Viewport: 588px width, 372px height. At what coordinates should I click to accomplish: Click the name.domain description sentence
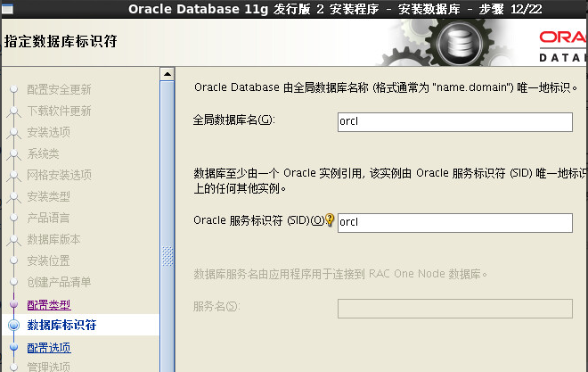[386, 87]
